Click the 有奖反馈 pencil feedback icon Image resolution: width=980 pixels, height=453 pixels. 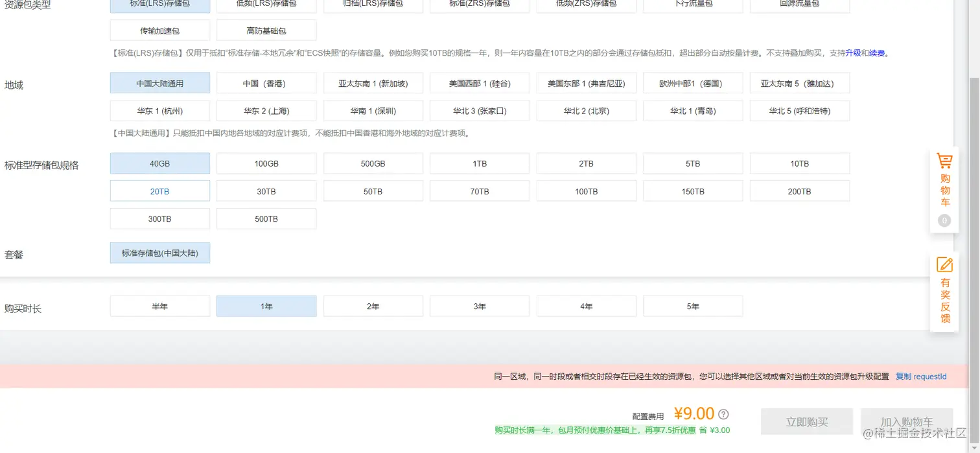(944, 264)
